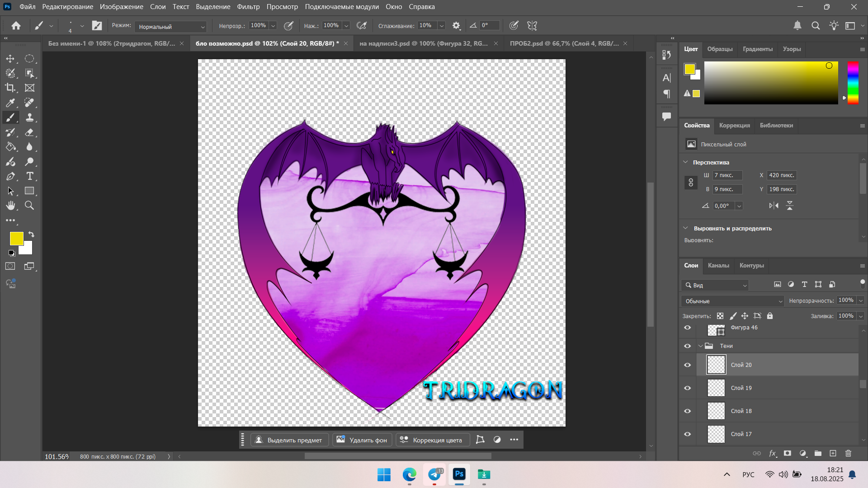Screen dimensions: 868x488
Task: Select the Crop tool
Action: click(10, 88)
